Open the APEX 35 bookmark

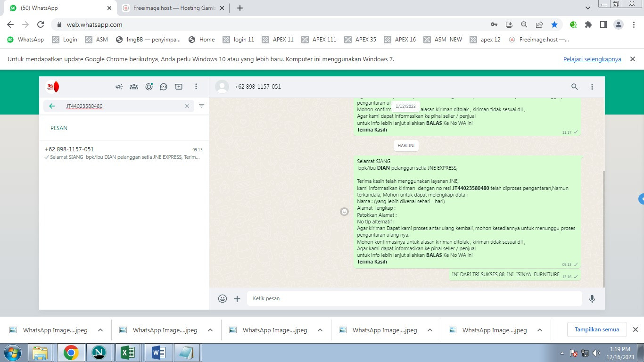point(361,40)
